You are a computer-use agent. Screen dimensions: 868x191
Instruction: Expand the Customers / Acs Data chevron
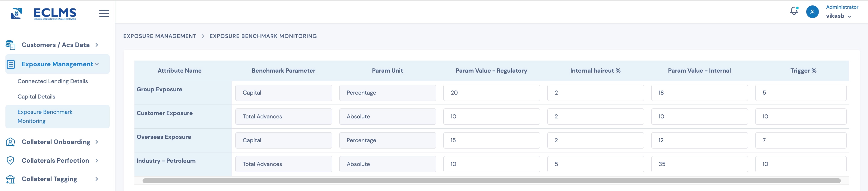click(97, 45)
